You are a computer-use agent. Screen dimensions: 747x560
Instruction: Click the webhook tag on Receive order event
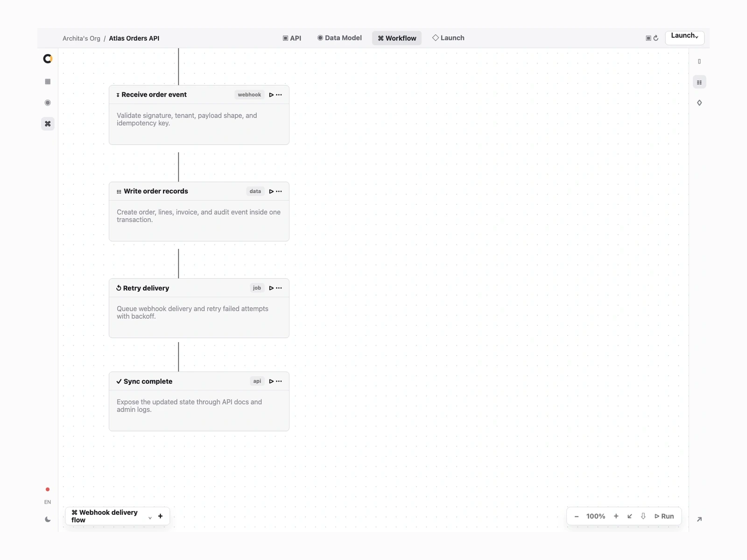249,95
